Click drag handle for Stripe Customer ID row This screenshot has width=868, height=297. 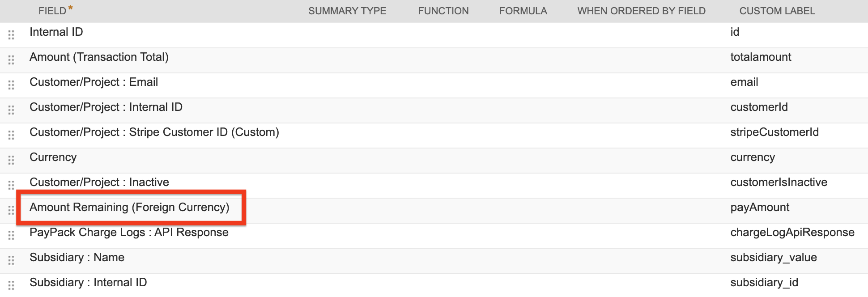11,135
